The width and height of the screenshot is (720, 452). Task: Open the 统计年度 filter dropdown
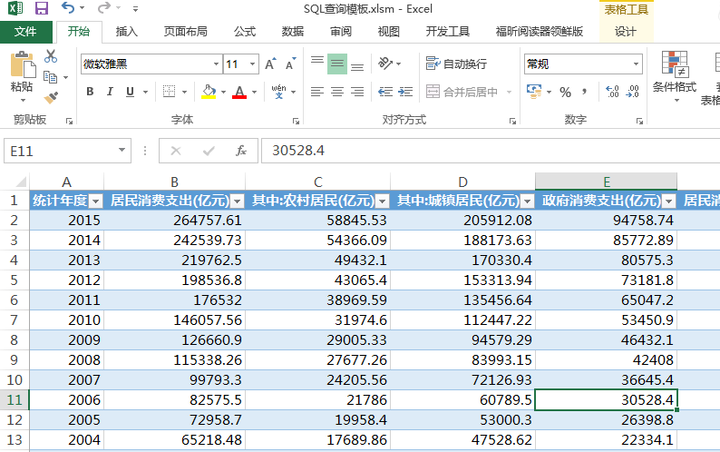point(96,201)
